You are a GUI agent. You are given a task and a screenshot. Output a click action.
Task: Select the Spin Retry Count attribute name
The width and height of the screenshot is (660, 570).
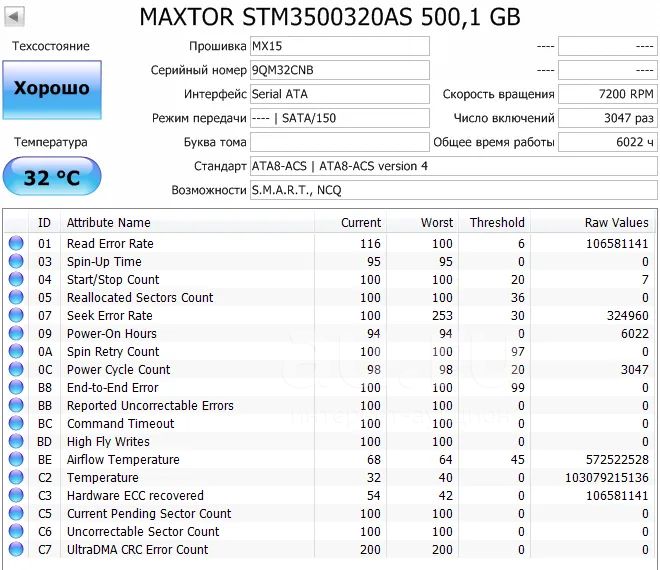(x=113, y=352)
